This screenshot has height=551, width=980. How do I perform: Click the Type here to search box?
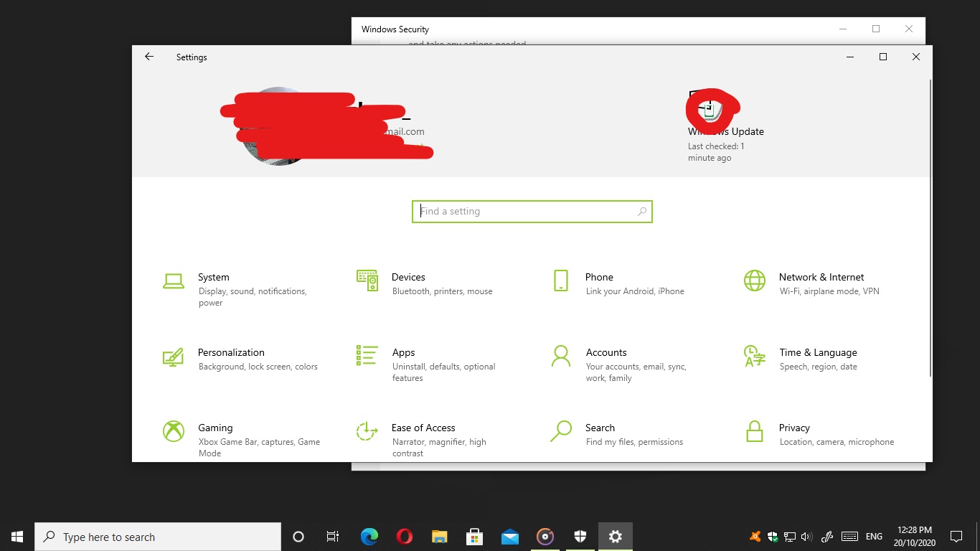coord(158,537)
